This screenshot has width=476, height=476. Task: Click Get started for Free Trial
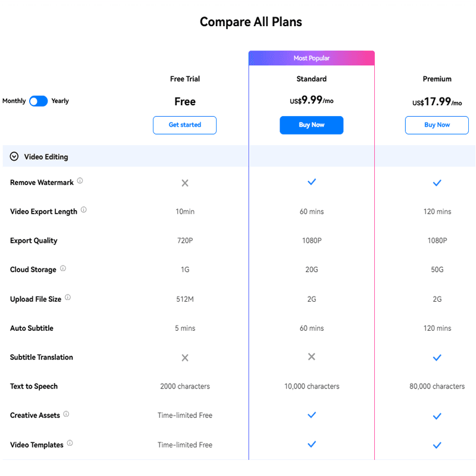(x=184, y=125)
